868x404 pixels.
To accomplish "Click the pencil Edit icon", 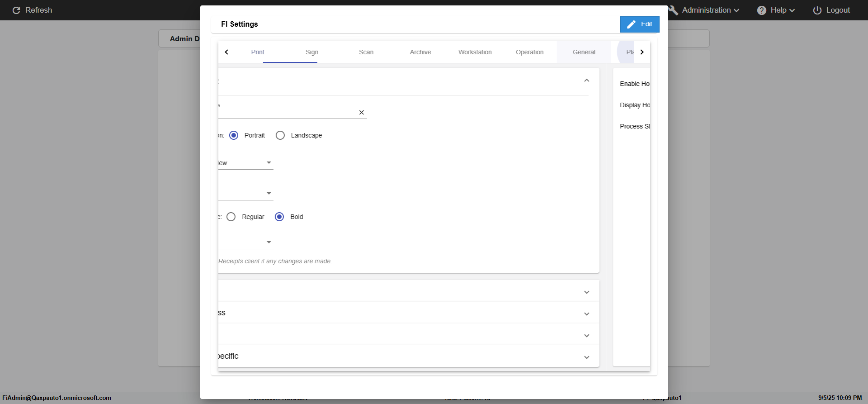I will 631,24.
